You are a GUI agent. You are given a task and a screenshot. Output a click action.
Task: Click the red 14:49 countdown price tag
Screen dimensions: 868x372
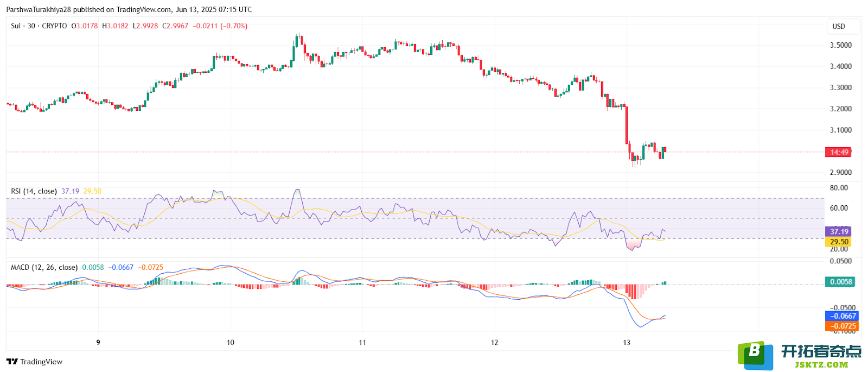coord(838,152)
